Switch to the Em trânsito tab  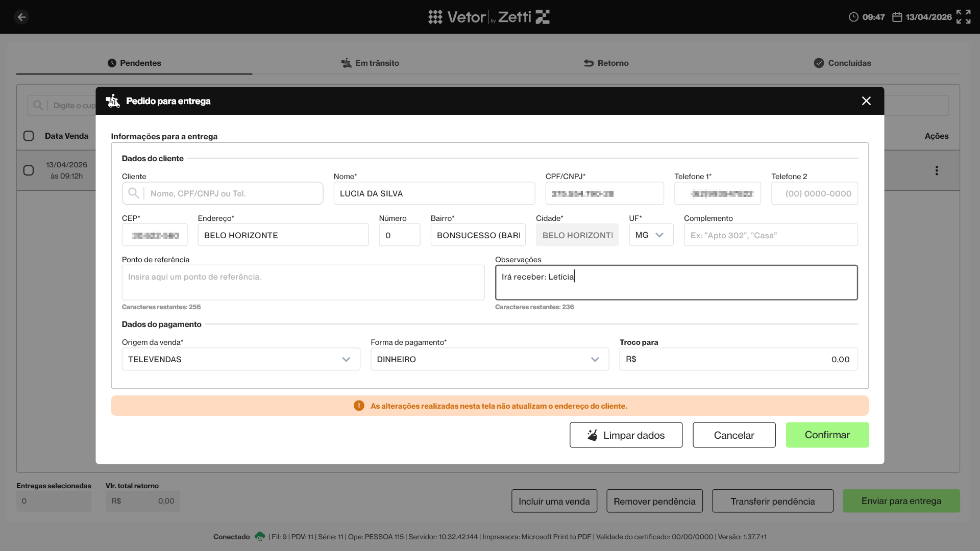coord(370,63)
